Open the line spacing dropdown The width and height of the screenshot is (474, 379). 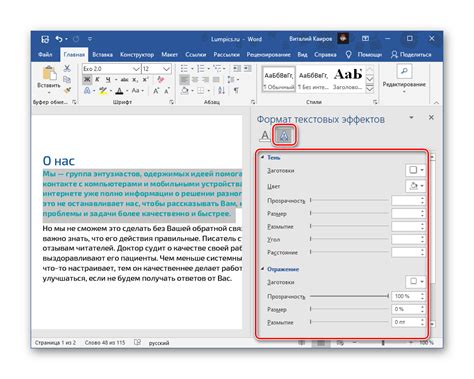[233, 79]
